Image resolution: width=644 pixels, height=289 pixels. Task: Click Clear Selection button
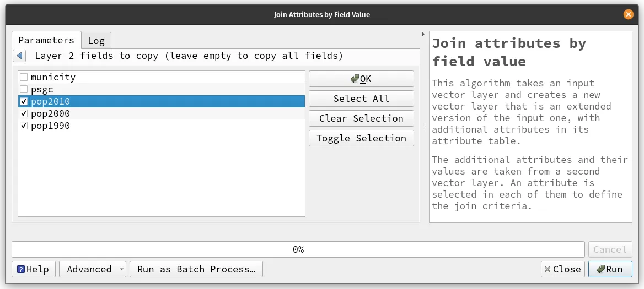pos(361,118)
